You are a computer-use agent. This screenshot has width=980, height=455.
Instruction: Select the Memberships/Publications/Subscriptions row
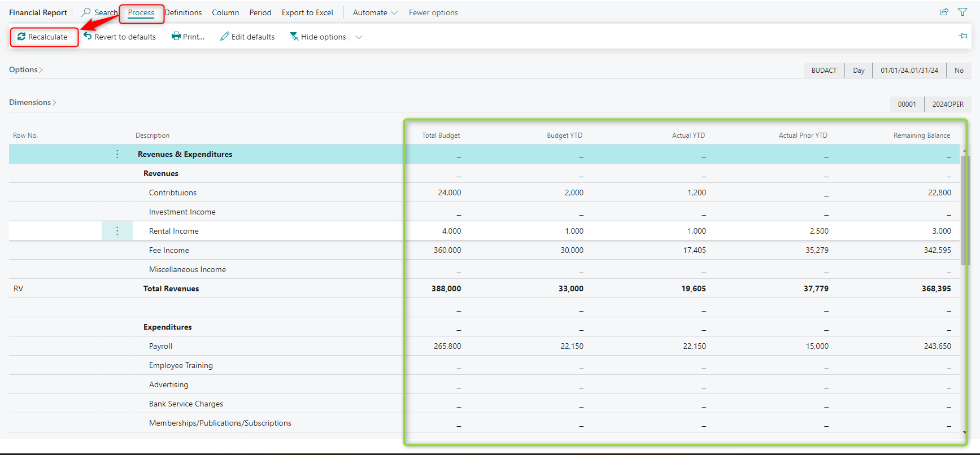484,423
